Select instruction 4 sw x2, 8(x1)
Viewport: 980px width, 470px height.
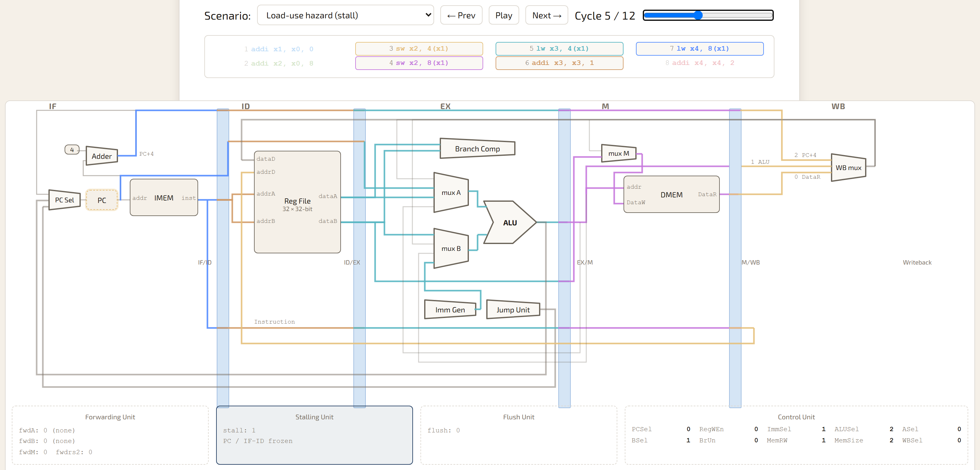point(419,63)
